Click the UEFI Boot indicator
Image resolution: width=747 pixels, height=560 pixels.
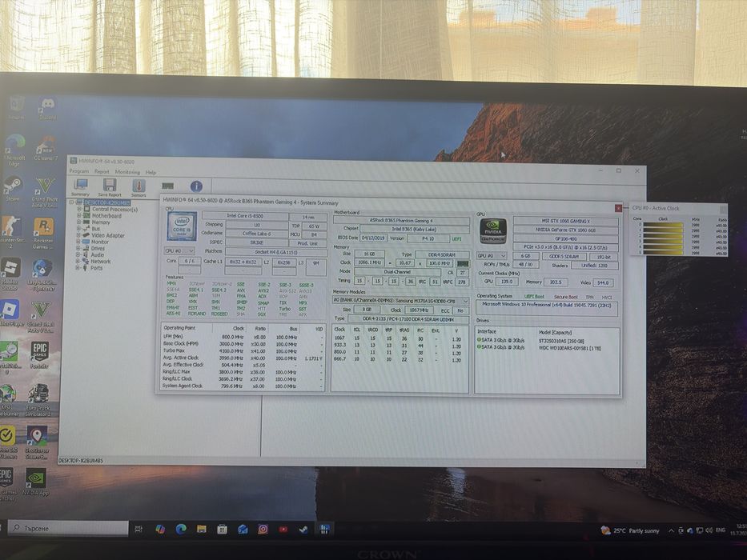(x=534, y=297)
